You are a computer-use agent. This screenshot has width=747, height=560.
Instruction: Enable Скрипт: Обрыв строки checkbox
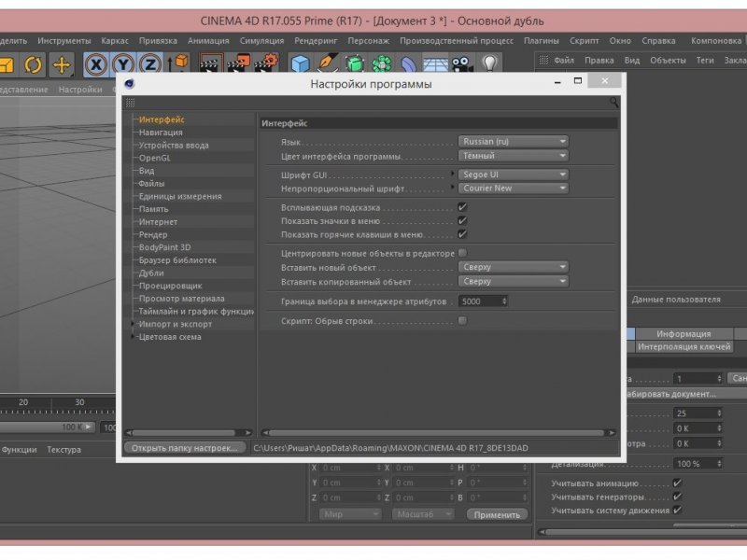462,320
